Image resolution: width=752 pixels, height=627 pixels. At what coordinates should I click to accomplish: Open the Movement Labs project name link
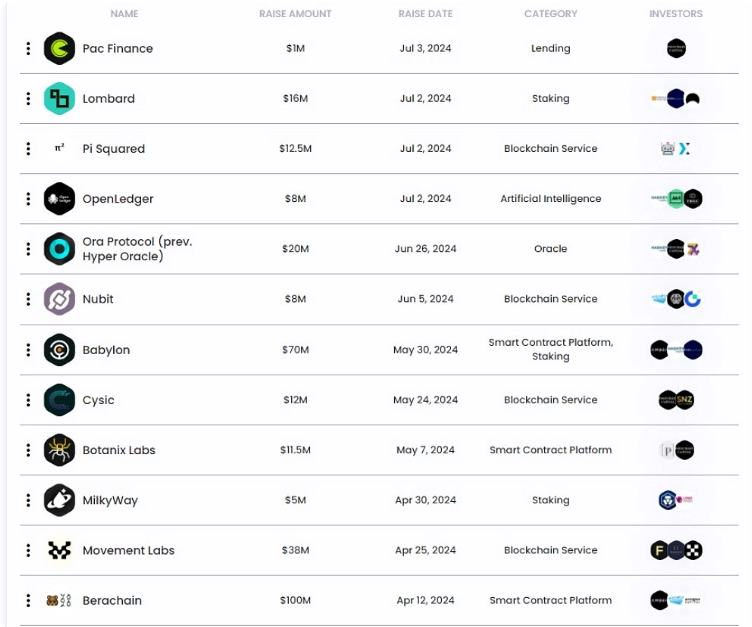pos(129,550)
